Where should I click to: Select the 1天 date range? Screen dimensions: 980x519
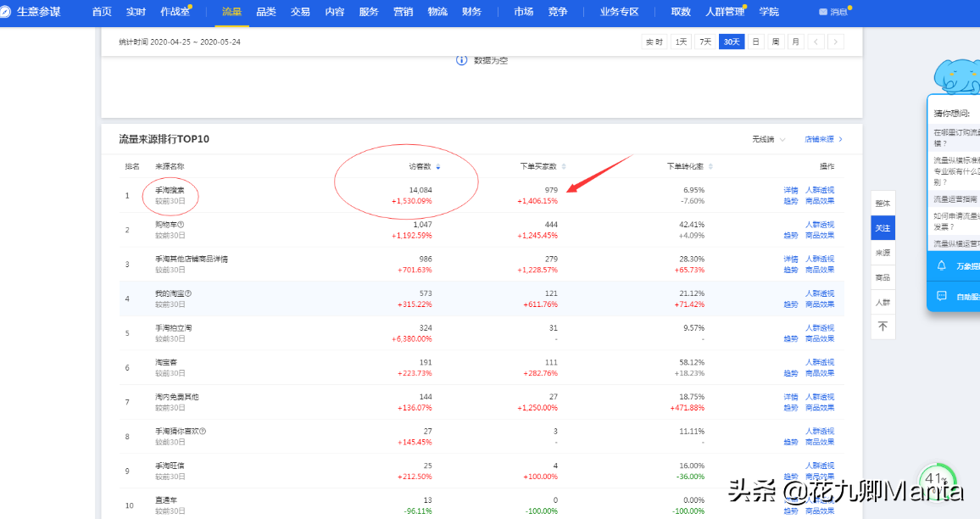point(682,42)
